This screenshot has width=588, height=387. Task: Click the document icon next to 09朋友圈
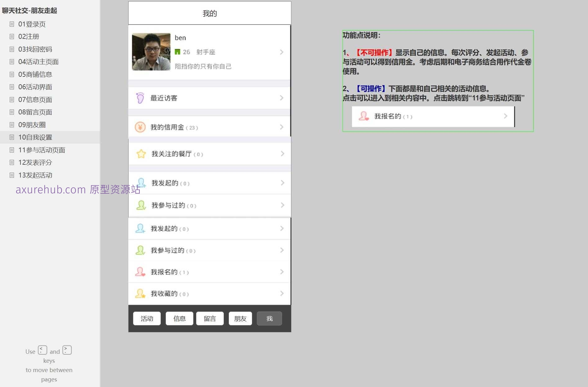pos(12,124)
